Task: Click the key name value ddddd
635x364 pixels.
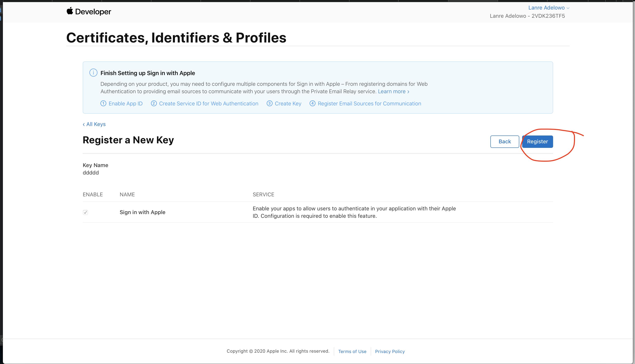Action: pyautogui.click(x=91, y=173)
